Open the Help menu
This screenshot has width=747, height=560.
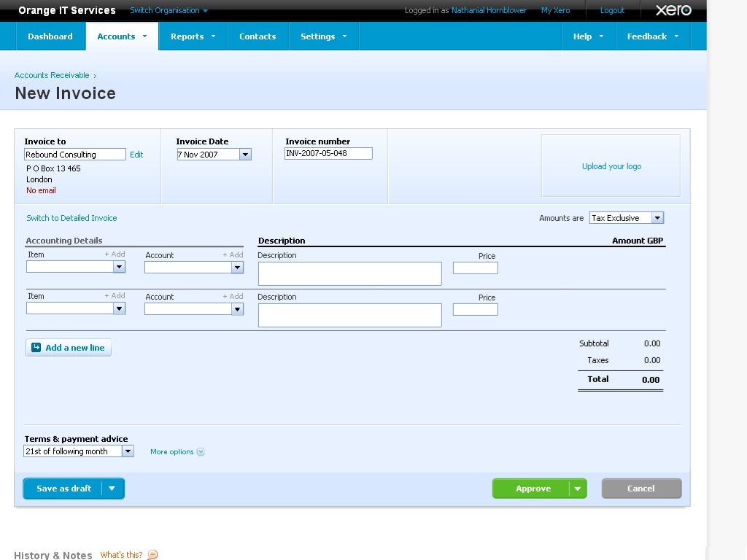coord(589,36)
